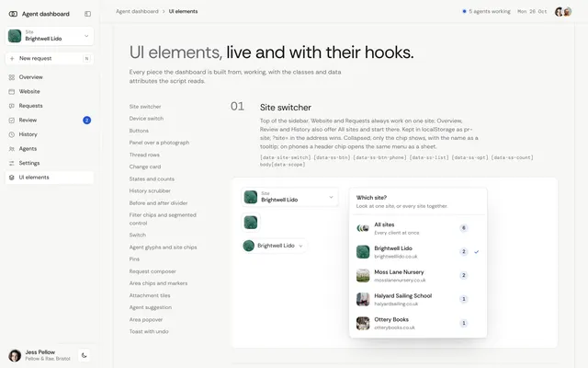Open Agents in the sidebar
This screenshot has height=368, width=588.
pos(50,149)
